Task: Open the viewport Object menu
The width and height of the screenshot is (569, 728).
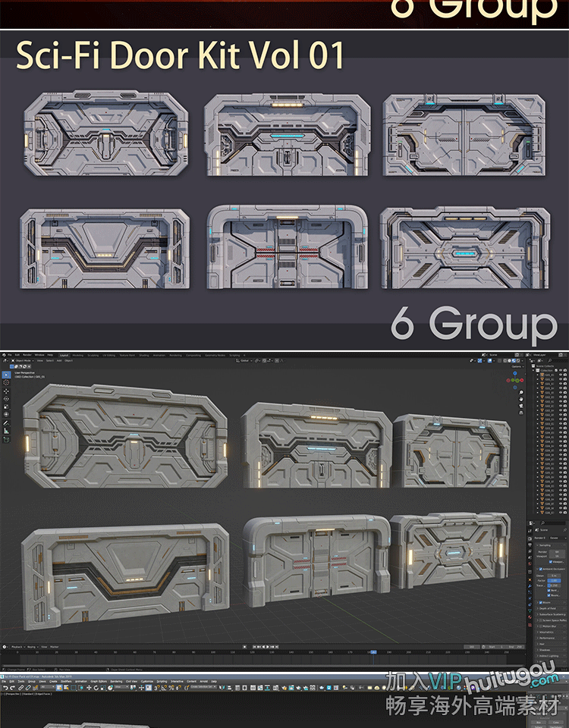Action: (x=69, y=361)
